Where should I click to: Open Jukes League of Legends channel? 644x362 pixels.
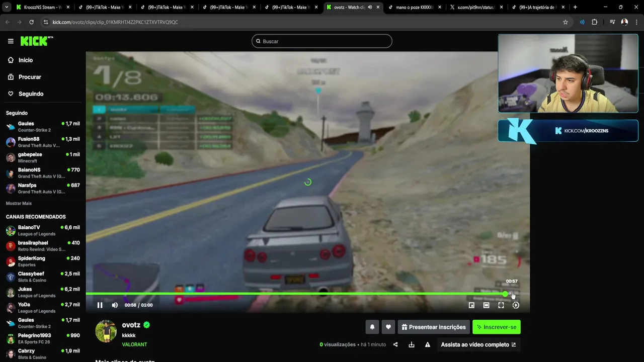(43, 292)
